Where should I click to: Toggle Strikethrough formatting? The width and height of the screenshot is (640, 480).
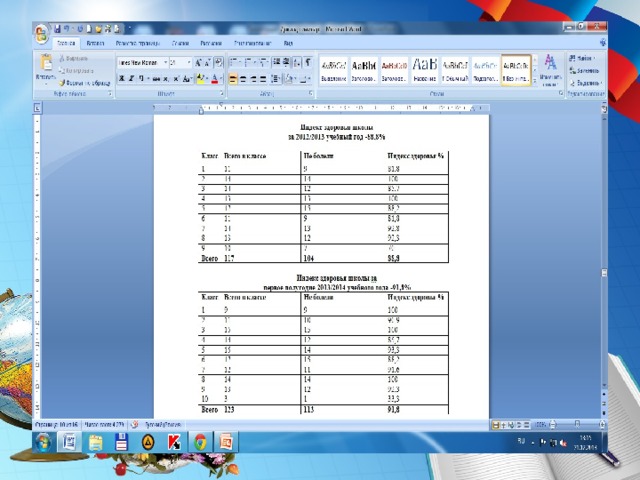[x=156, y=79]
